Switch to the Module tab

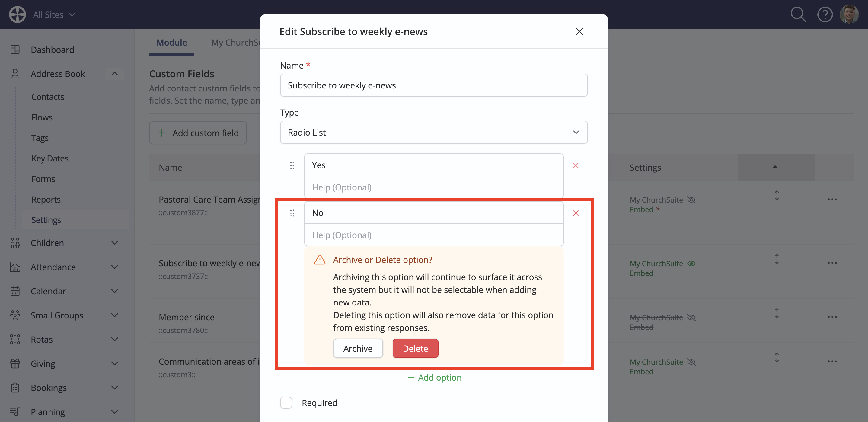(171, 43)
